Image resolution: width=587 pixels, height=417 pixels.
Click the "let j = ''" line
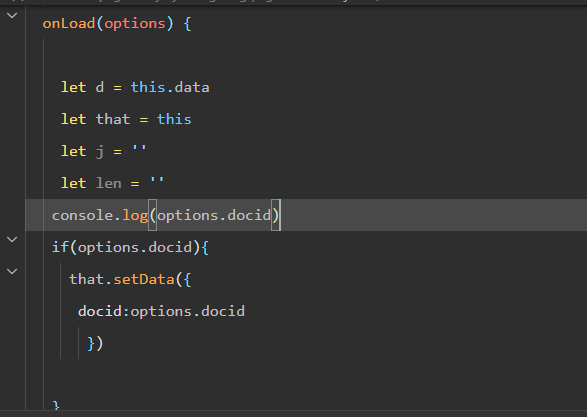pyautogui.click(x=104, y=152)
